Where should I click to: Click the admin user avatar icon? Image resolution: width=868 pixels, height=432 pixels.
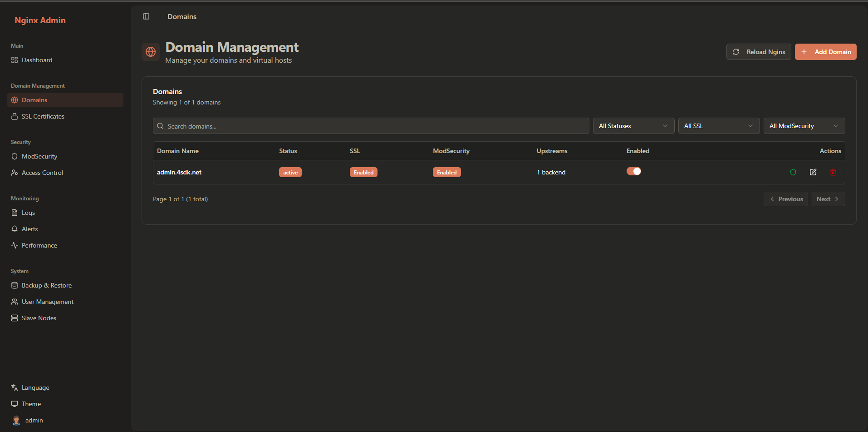coord(16,420)
